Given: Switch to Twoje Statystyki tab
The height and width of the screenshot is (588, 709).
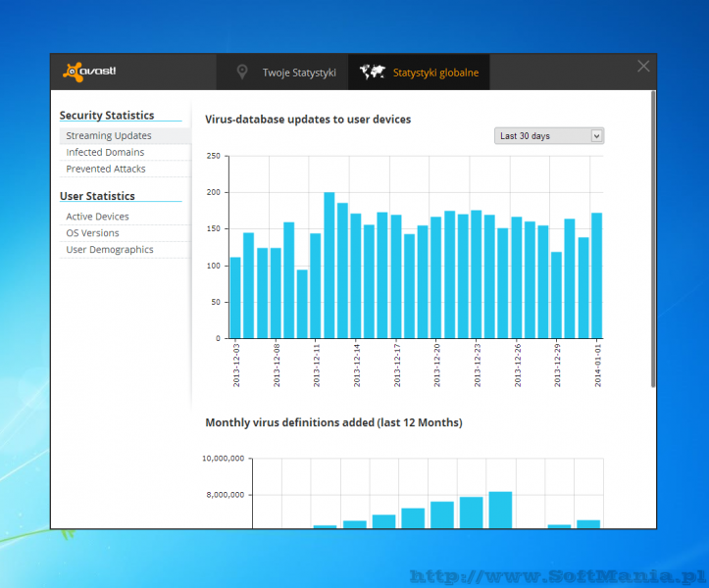Looking at the screenshot, I should click(x=282, y=73).
